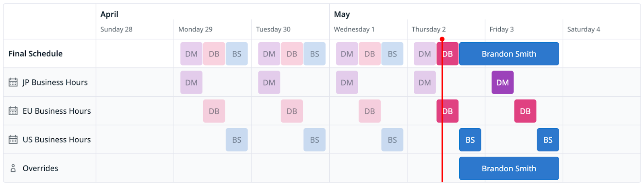Open the JP Business Hours layer label
Image resolution: width=644 pixels, height=187 pixels.
(55, 82)
